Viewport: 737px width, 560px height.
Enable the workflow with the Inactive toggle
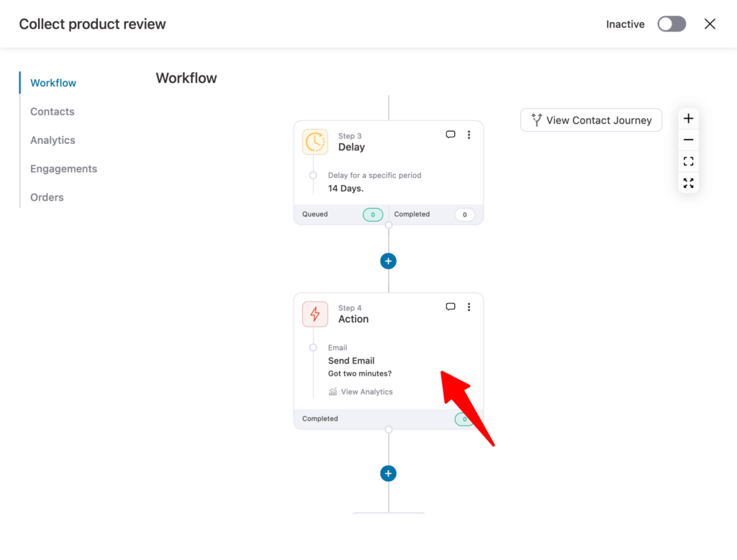coord(671,24)
